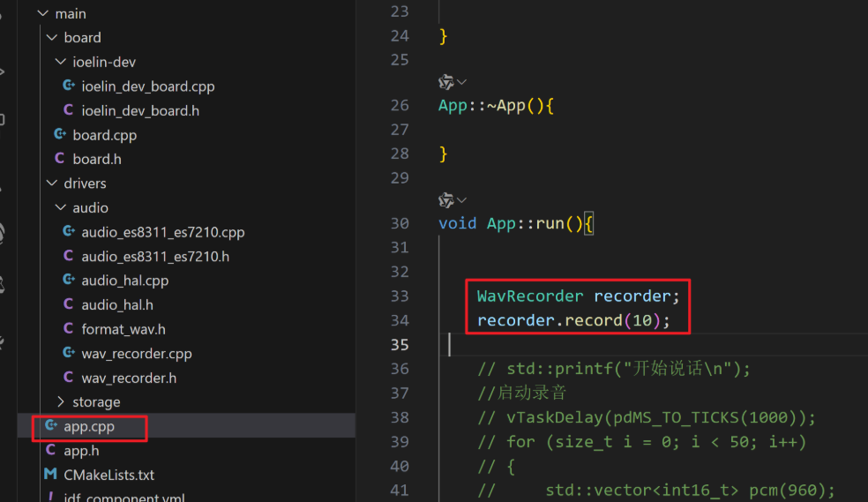Open idf_component.yml file
This screenshot has height=502, width=868.
124,497
